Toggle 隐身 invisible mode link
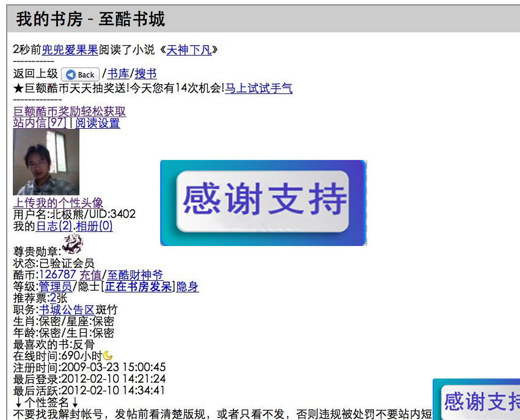Image resolution: width=520 pixels, height=420 pixels. pos(188,286)
